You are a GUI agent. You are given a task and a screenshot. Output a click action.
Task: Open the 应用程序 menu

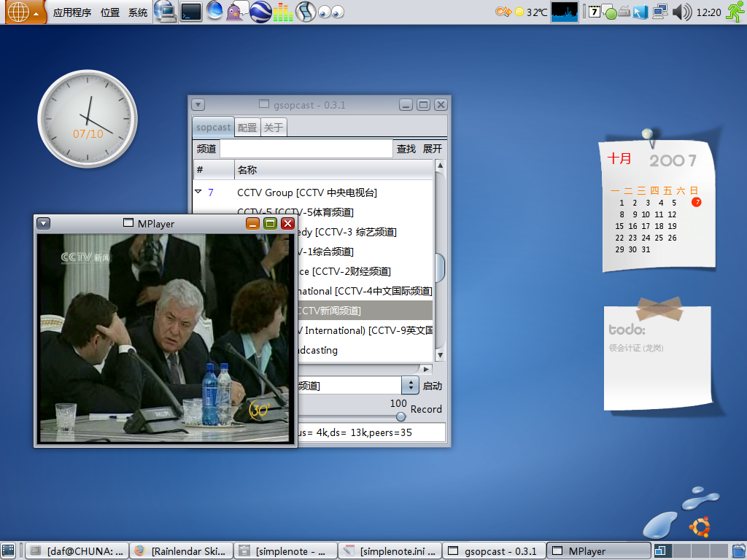[72, 12]
